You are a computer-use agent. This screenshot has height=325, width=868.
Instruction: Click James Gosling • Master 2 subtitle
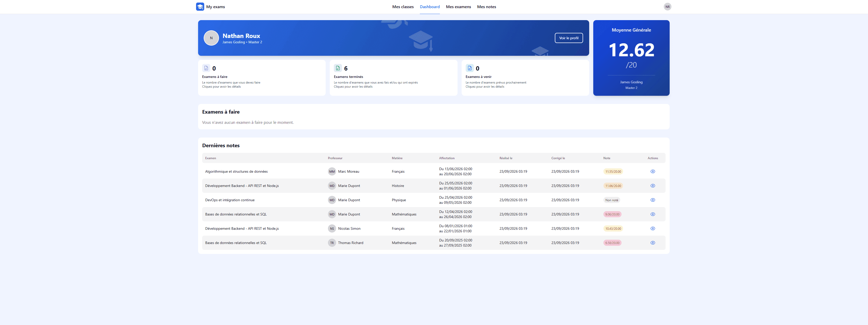click(242, 42)
